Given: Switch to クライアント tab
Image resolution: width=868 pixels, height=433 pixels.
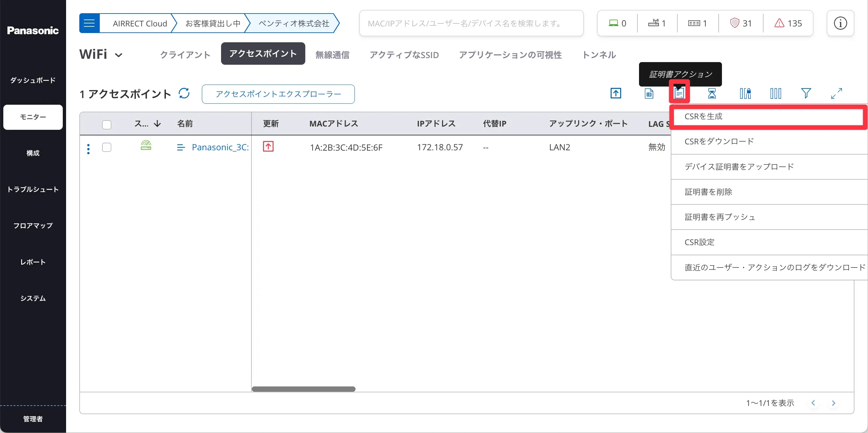Looking at the screenshot, I should (185, 54).
